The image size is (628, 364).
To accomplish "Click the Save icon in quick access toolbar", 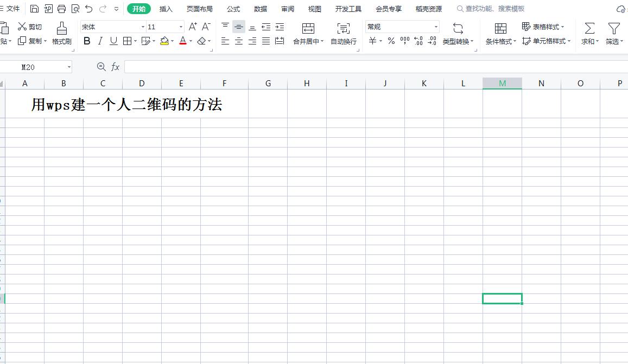I will (x=34, y=9).
